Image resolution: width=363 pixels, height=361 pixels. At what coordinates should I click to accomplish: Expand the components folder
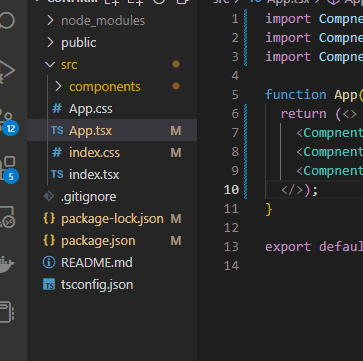point(58,87)
